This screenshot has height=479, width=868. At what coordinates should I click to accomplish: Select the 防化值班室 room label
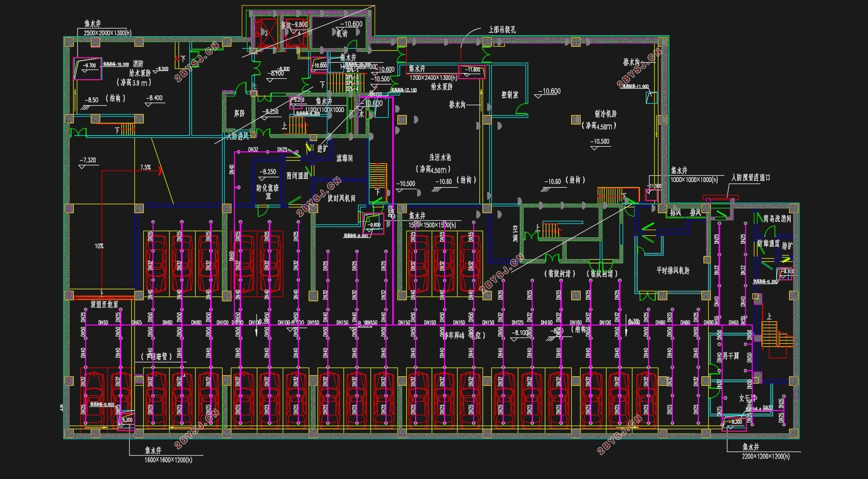pos(268,192)
